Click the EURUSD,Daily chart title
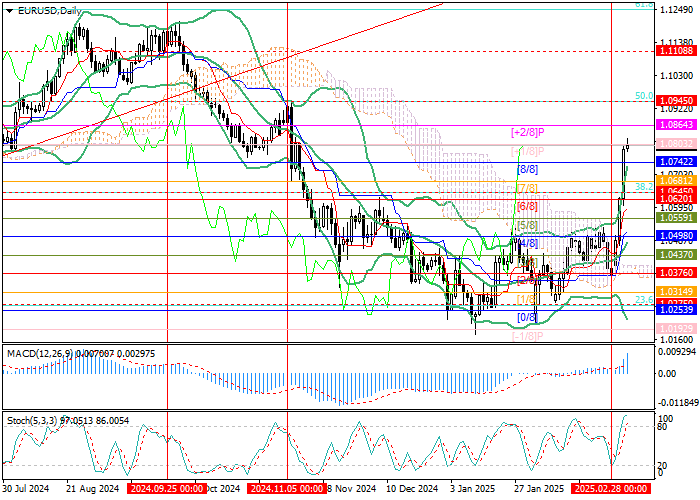Screen dimensions: 700x500 (x=48, y=9)
